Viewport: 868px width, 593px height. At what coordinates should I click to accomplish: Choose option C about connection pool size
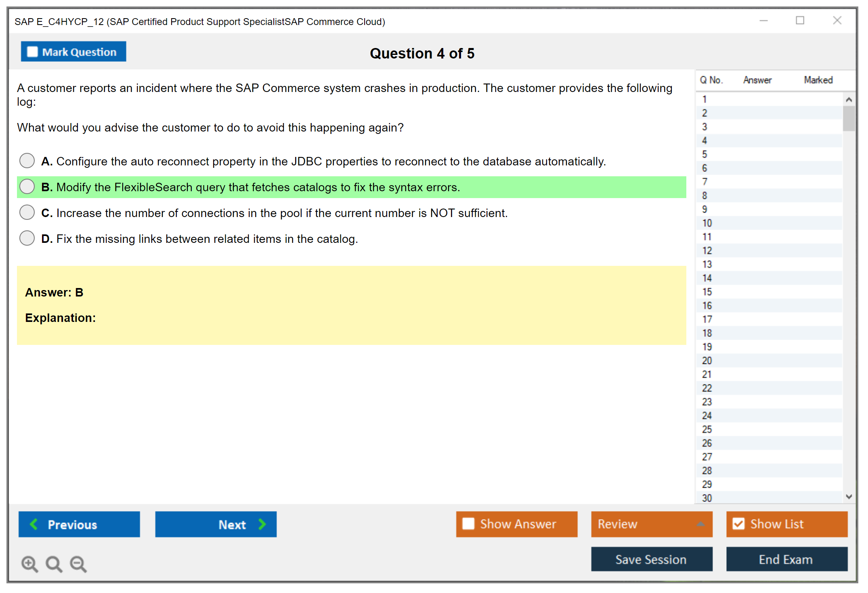pyautogui.click(x=27, y=212)
